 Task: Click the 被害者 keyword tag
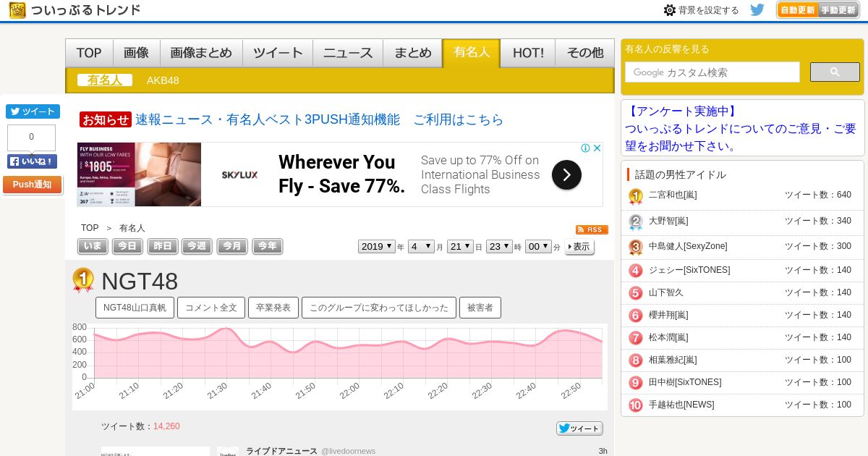tap(480, 308)
